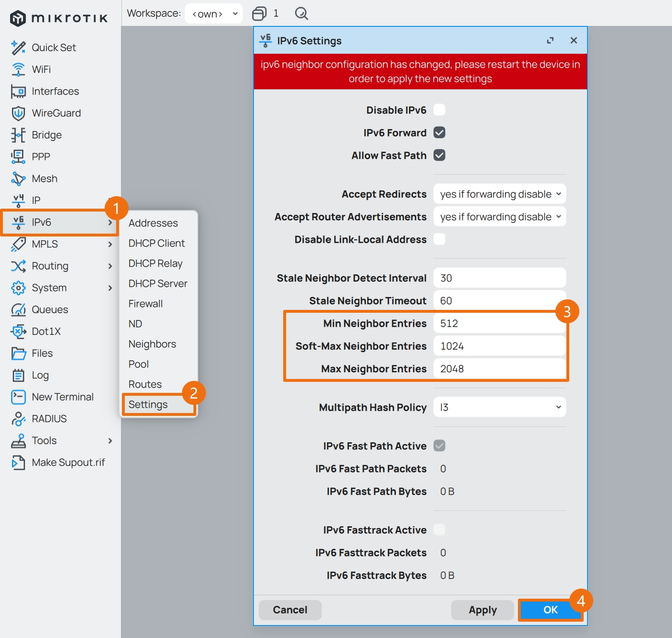This screenshot has width=672, height=638.
Task: Enable the Disable IPv6 checkbox
Action: point(439,110)
